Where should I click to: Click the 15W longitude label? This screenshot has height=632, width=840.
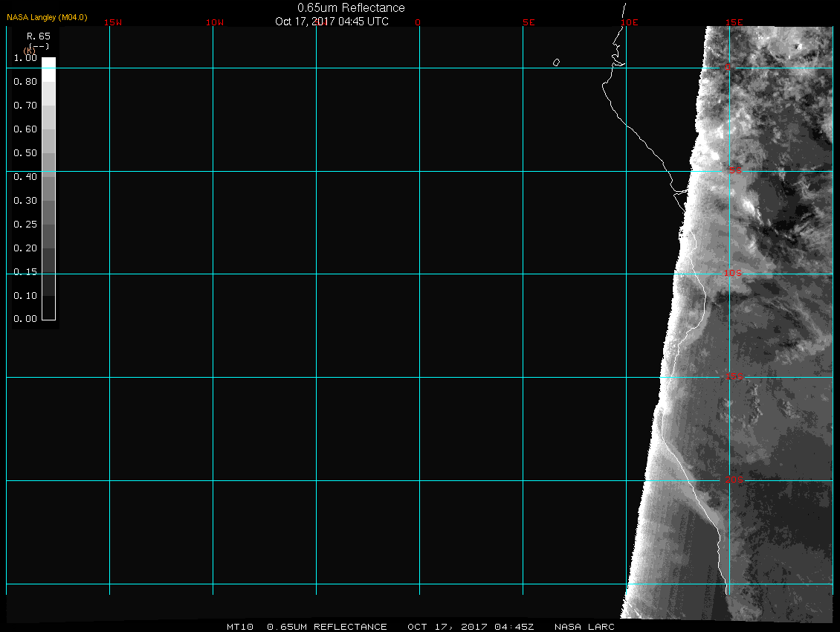point(113,22)
